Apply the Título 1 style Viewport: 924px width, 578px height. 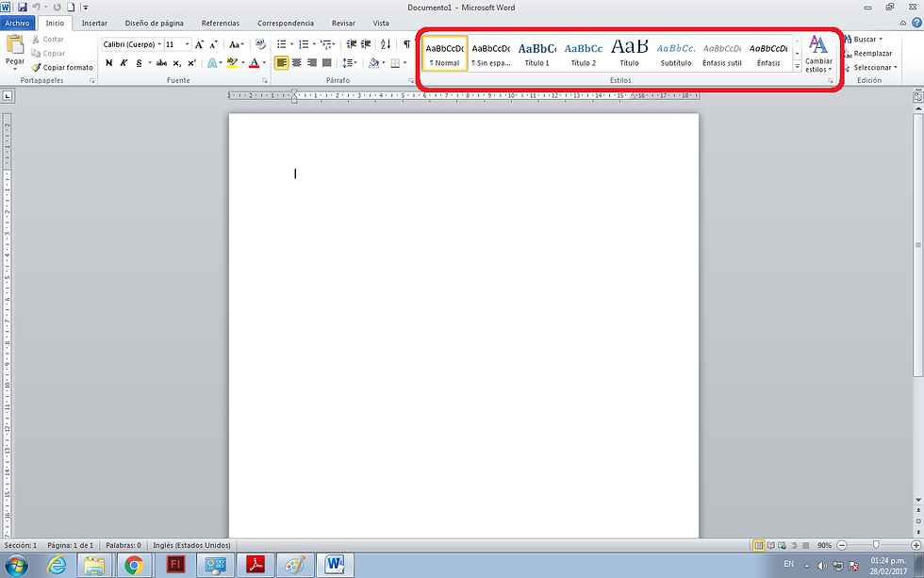point(536,54)
